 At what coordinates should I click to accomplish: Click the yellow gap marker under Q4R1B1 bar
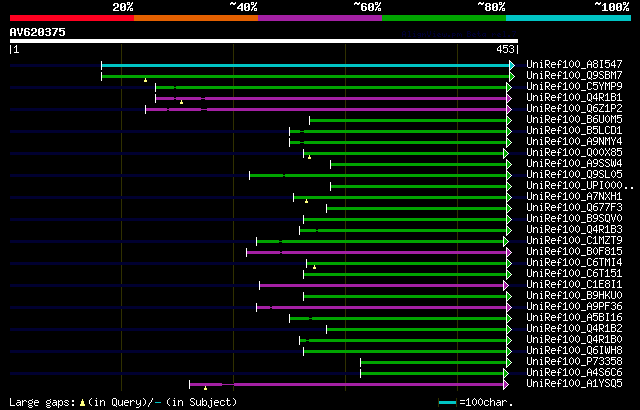181,102
